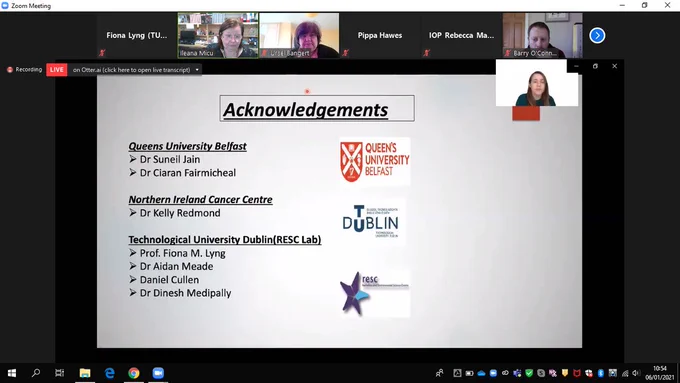Open OneDrive cloud tray icon
This screenshot has height=383, width=680.
tap(481, 373)
